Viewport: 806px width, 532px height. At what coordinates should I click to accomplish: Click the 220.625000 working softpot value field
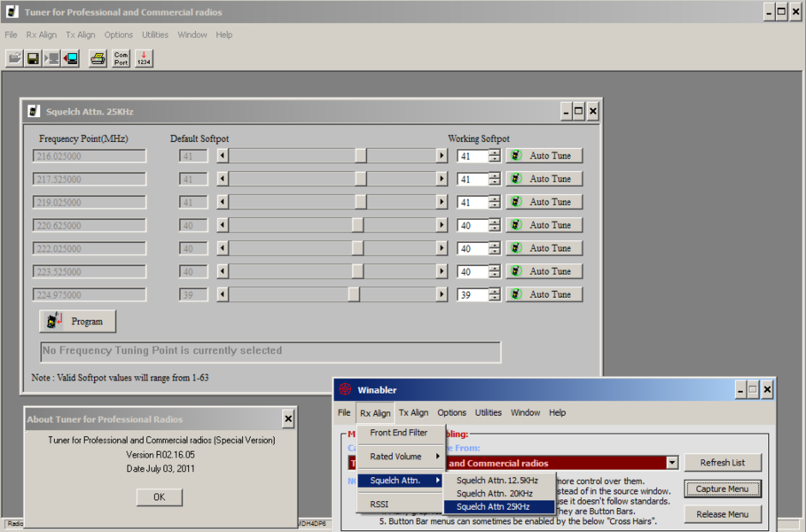tap(472, 225)
